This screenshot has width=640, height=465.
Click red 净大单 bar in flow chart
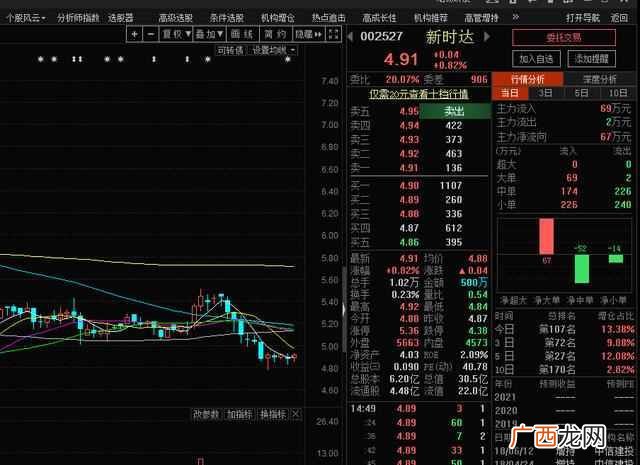tap(547, 236)
